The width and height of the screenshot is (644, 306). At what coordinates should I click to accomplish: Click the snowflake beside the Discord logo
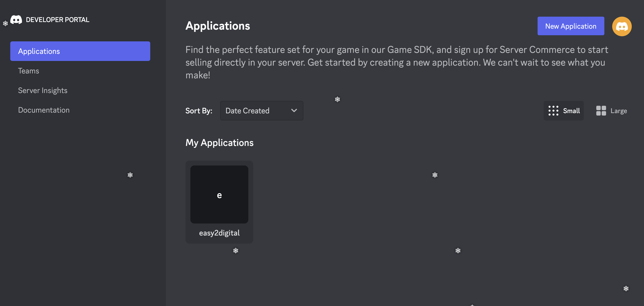point(5,24)
